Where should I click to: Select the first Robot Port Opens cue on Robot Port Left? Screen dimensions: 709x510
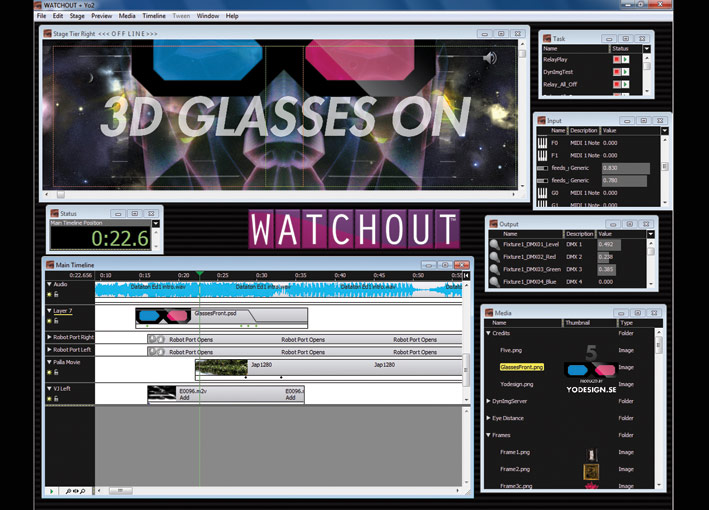[x=191, y=352]
